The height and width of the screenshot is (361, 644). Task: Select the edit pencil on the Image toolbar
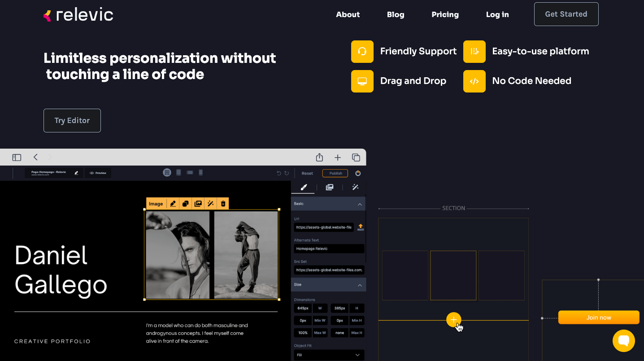pyautogui.click(x=173, y=203)
